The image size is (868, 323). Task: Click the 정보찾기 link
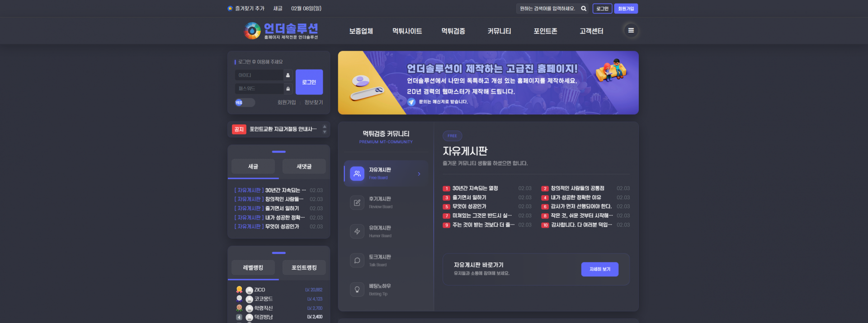(x=314, y=103)
